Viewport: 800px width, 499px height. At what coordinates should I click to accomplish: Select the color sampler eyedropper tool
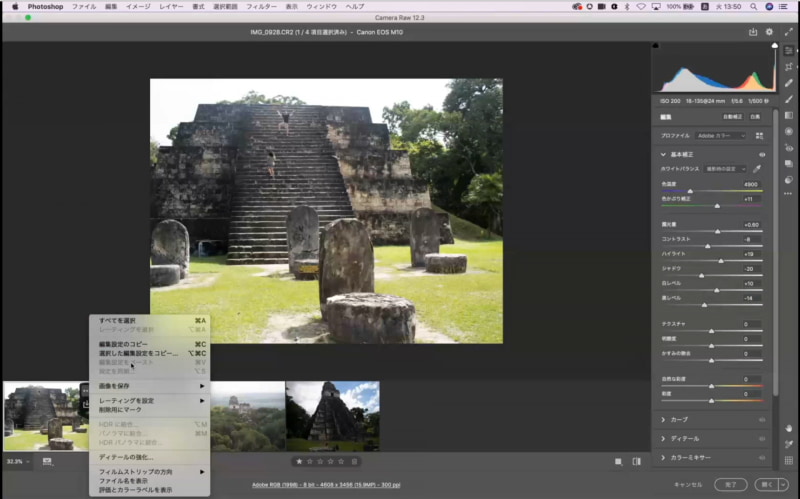[789, 444]
